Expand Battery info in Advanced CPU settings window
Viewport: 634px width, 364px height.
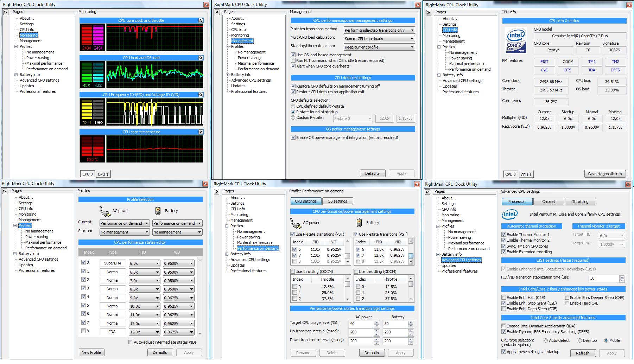pyautogui.click(x=438, y=254)
